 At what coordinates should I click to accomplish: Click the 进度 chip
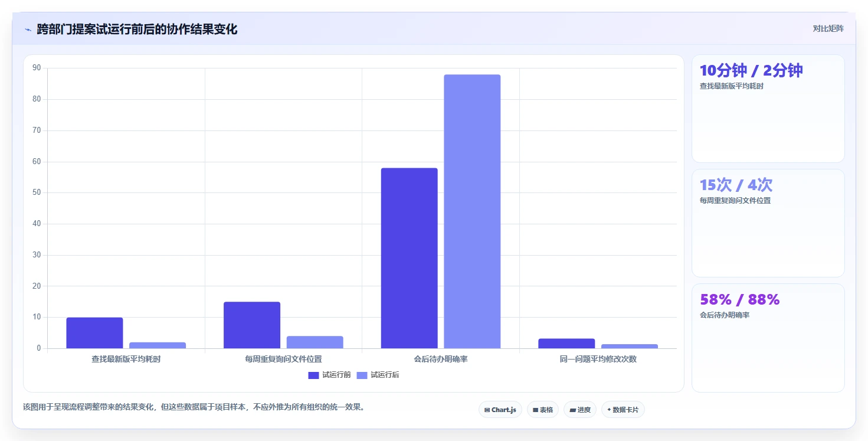click(x=580, y=410)
